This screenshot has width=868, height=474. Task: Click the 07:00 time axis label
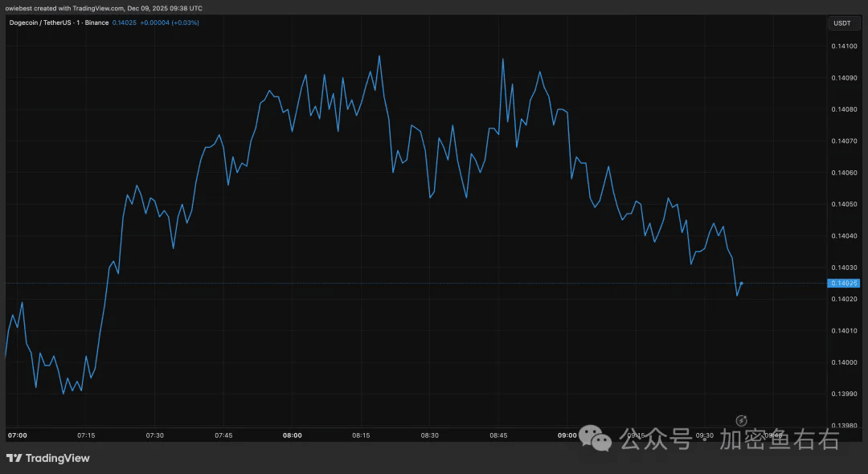17,435
